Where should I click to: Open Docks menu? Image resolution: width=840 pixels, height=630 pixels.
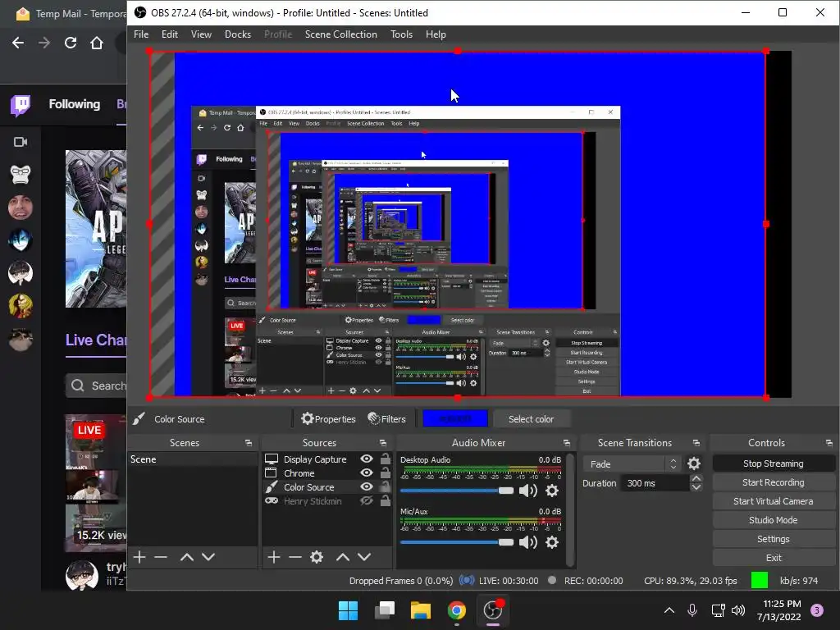click(237, 34)
